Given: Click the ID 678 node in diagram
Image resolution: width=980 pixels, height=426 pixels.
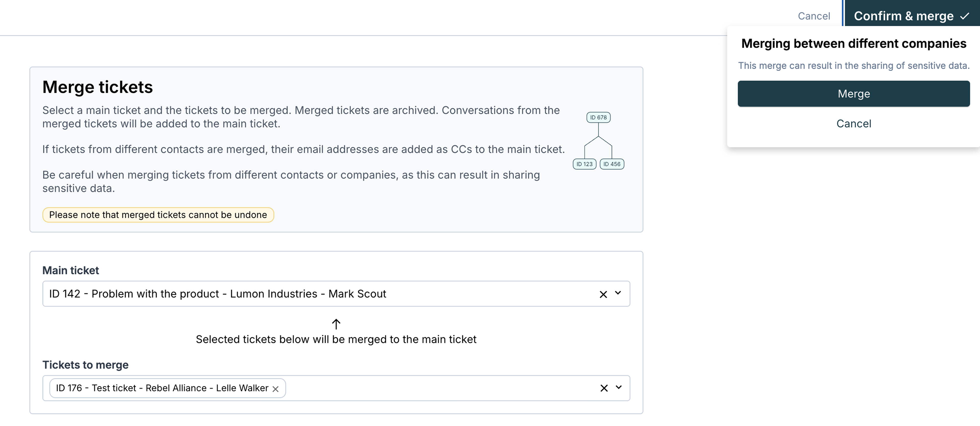Looking at the screenshot, I should 598,118.
